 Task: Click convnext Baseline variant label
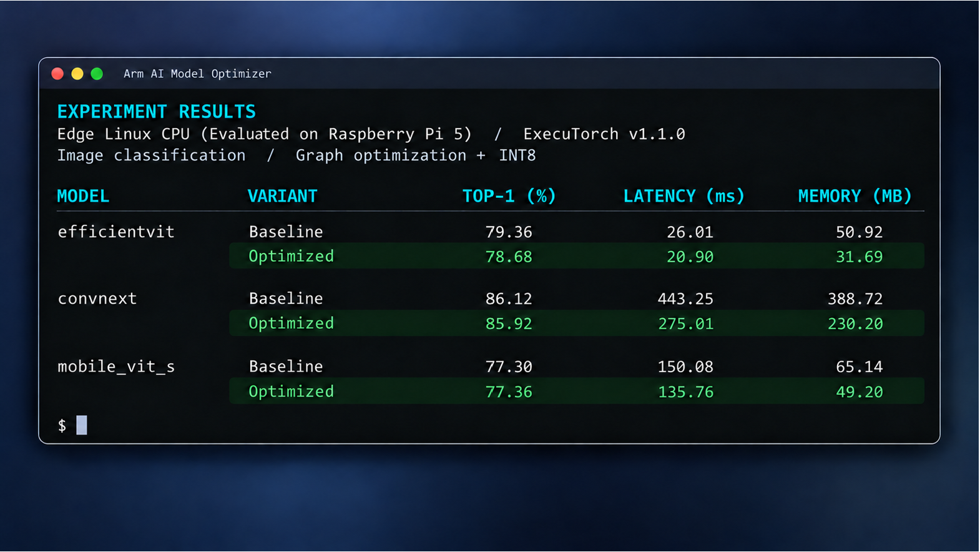pos(286,298)
